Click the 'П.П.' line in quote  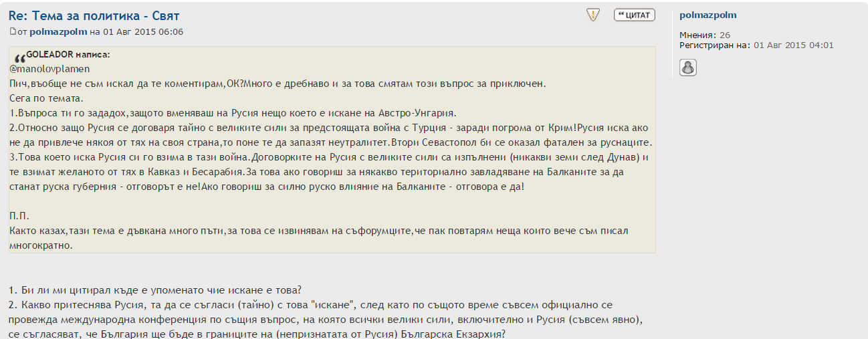[18, 216]
